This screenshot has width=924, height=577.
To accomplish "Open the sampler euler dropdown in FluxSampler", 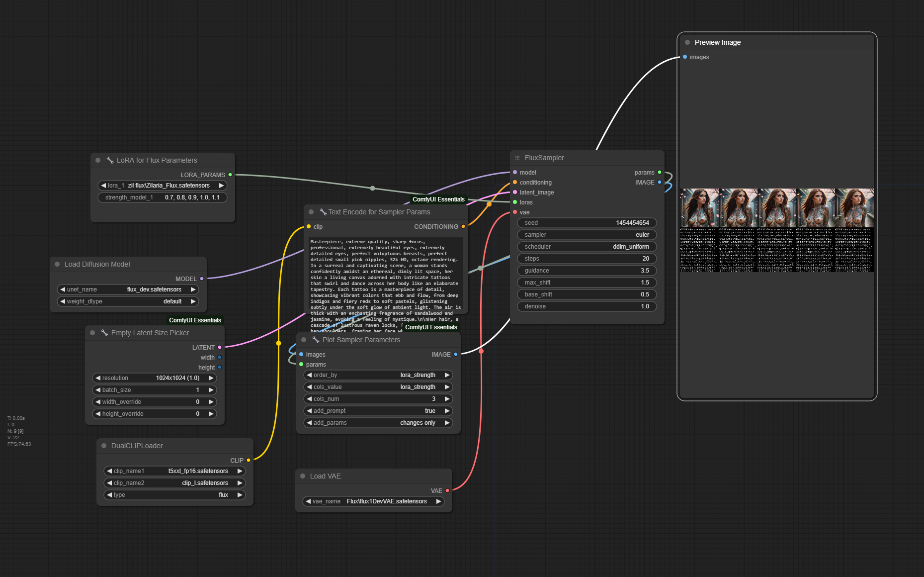I will [587, 235].
